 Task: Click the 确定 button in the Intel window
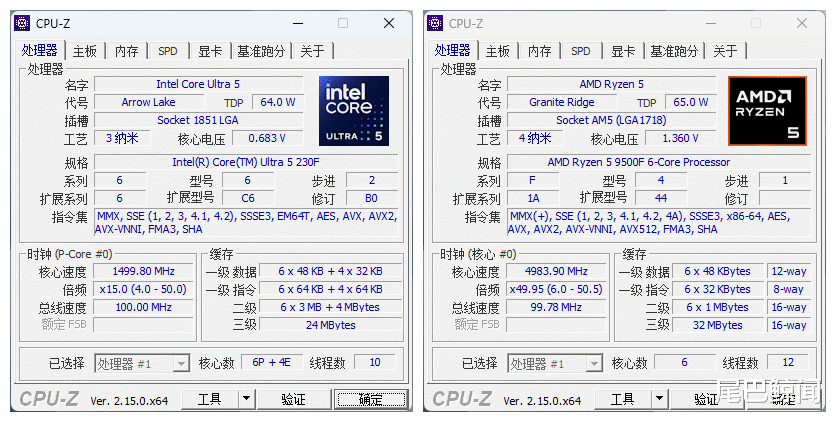coord(371,399)
